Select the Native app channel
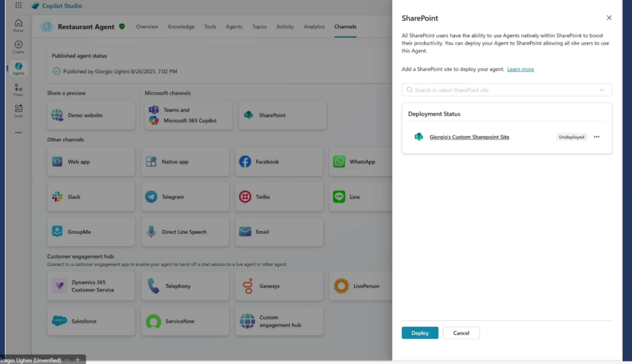Screen dimensions: 632x364 185,162
